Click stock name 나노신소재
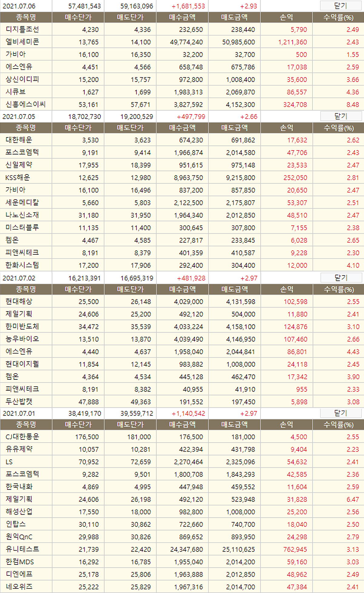The height and width of the screenshot is (593, 364). (x=22, y=215)
